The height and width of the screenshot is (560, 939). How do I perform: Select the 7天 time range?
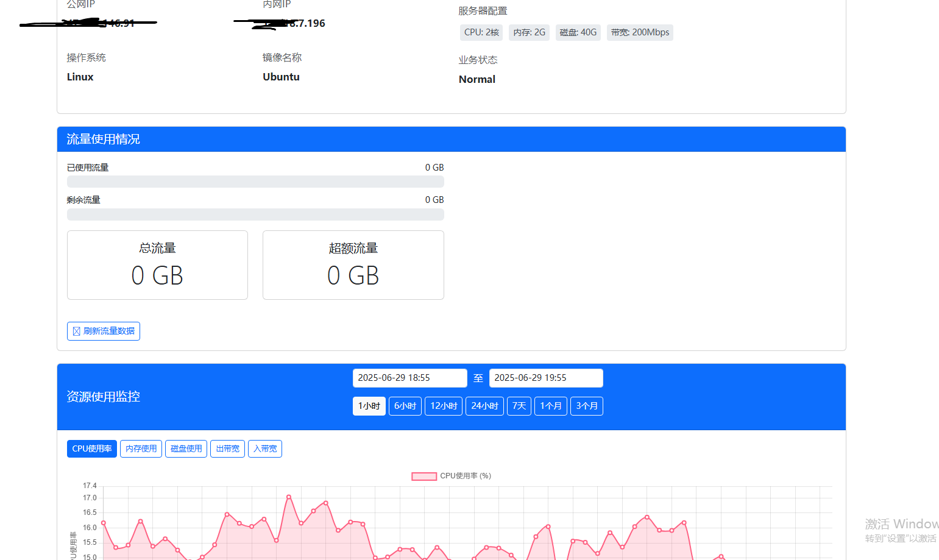click(519, 406)
